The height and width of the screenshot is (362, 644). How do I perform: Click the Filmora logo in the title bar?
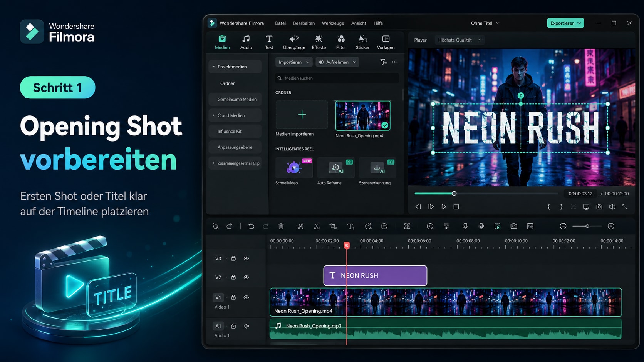pyautogui.click(x=212, y=23)
